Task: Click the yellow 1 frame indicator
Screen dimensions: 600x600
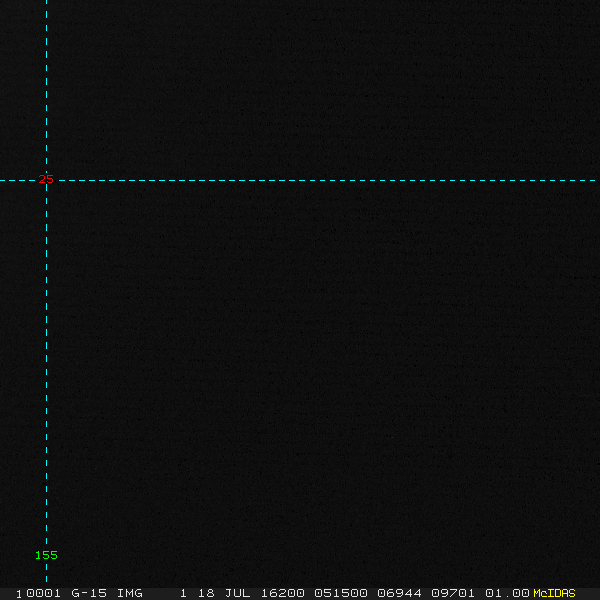Action: pyautogui.click(x=19, y=594)
